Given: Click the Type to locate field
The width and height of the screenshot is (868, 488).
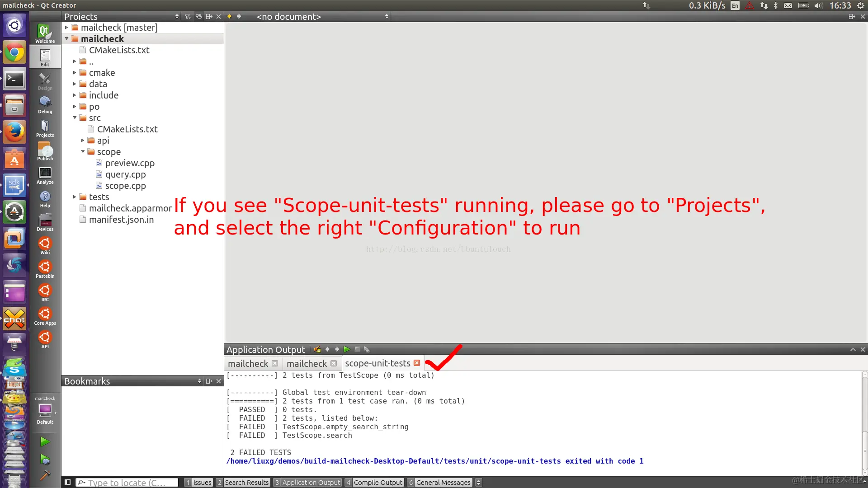Looking at the screenshot, I should [127, 482].
